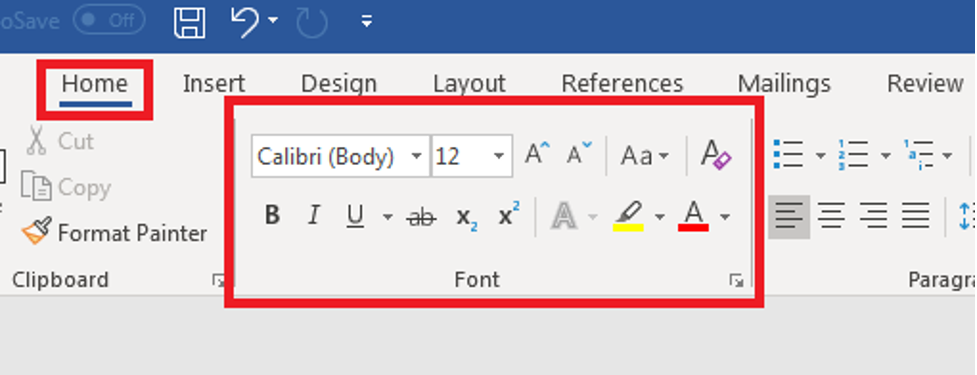Open the Mailings tab
977x375 pixels.
pos(784,84)
